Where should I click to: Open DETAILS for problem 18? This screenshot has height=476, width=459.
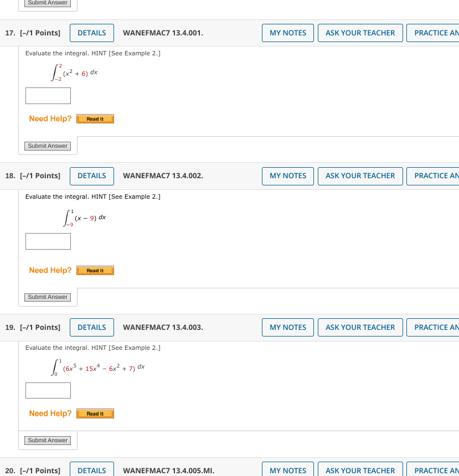tap(91, 176)
